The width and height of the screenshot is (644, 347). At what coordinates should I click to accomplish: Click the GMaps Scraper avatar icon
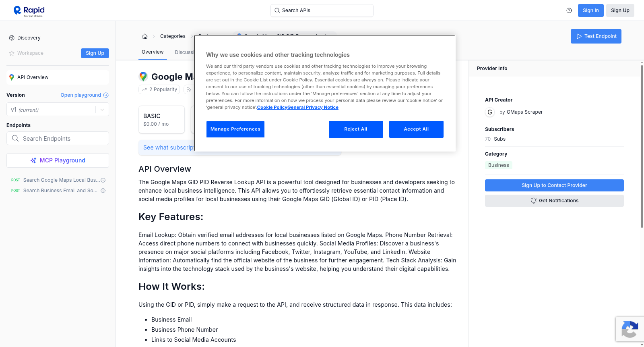tap(490, 112)
